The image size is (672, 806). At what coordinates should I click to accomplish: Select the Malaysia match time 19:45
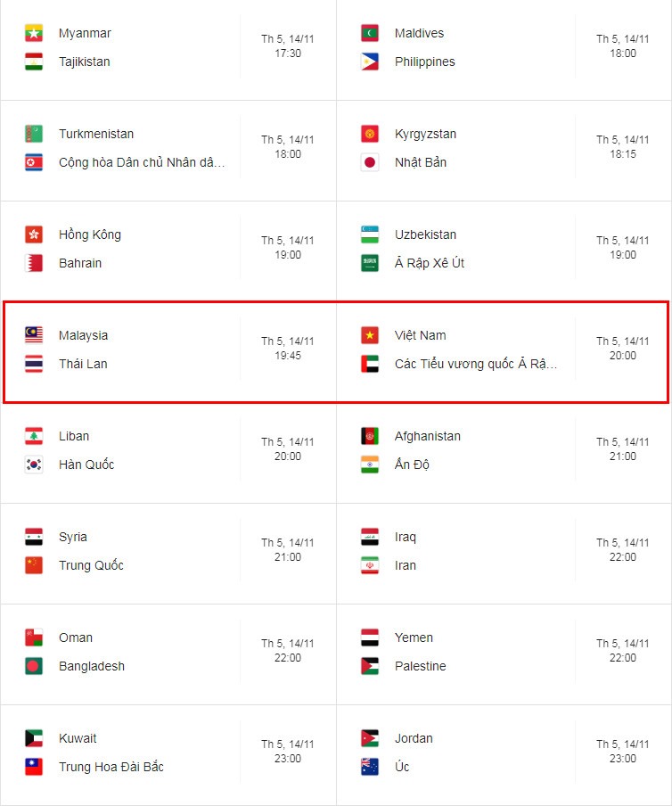[288, 356]
